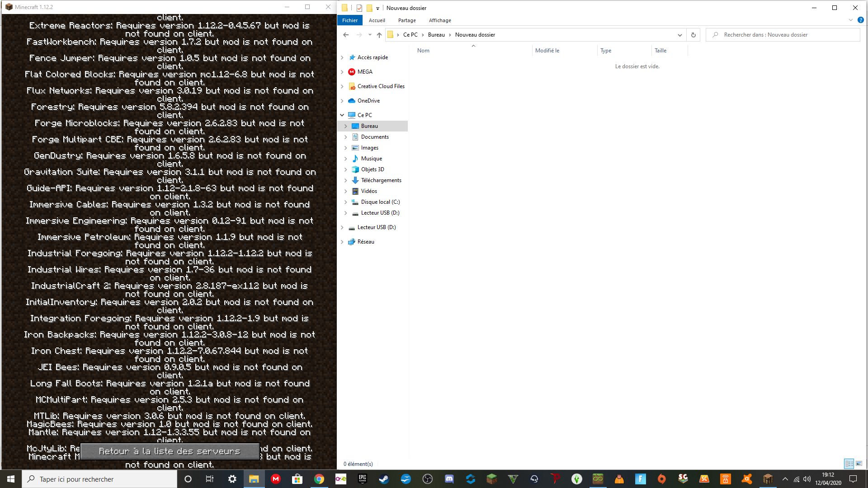868x488 pixels.
Task: Open the Fichier ribbon tab
Action: pyautogui.click(x=350, y=20)
